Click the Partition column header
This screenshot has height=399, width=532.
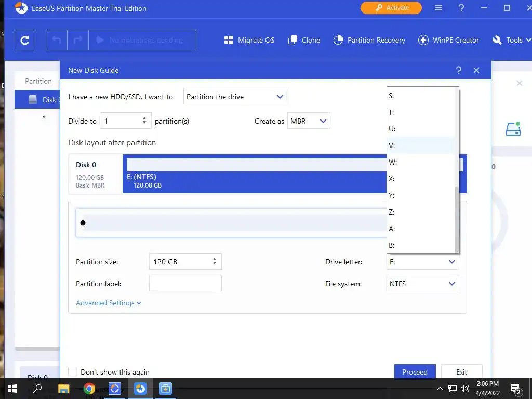[x=38, y=81]
